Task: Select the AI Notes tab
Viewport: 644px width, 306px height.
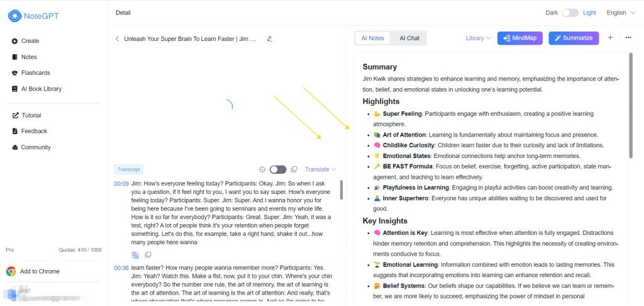Action: point(372,38)
